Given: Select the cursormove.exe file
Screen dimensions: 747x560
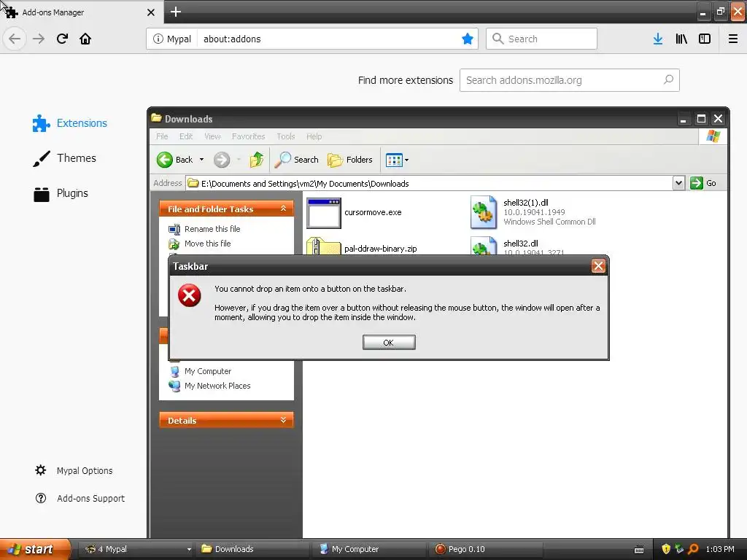Looking at the screenshot, I should coord(355,212).
